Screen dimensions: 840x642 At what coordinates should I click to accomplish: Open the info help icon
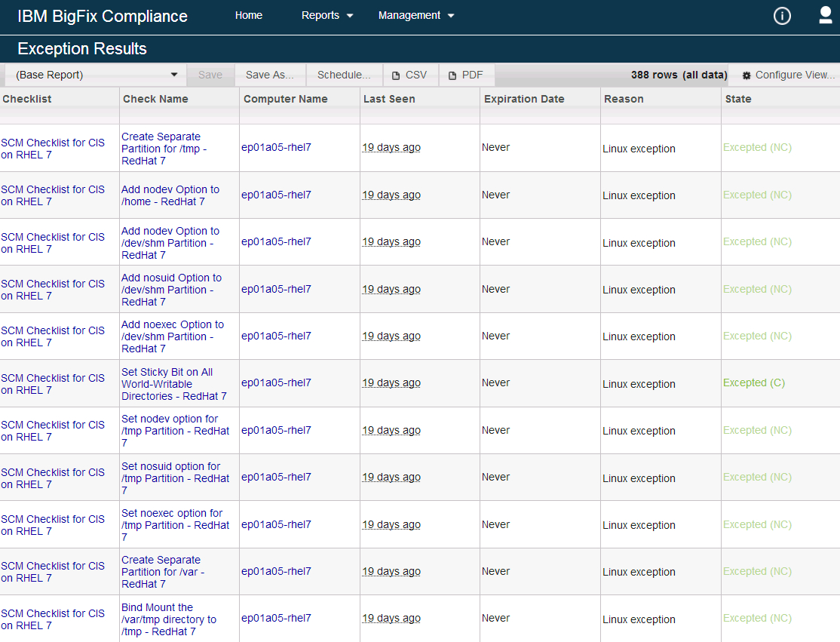coord(782,16)
